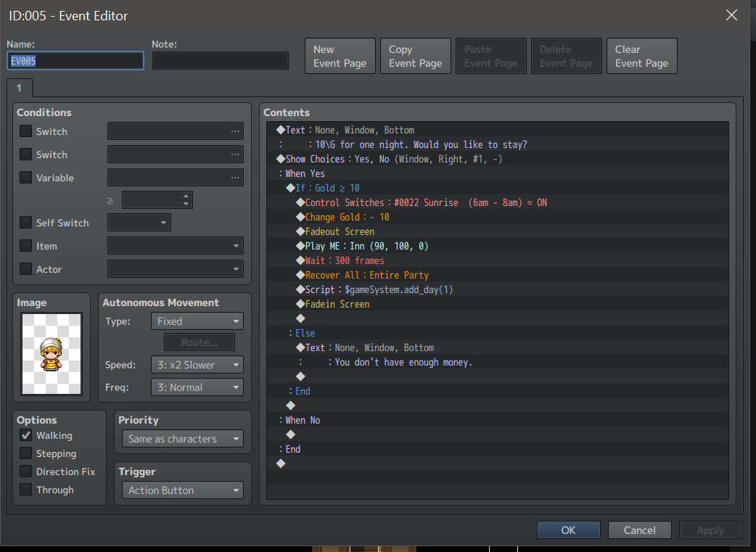
Task: Select the Fadein Screen command
Action: 498,304
